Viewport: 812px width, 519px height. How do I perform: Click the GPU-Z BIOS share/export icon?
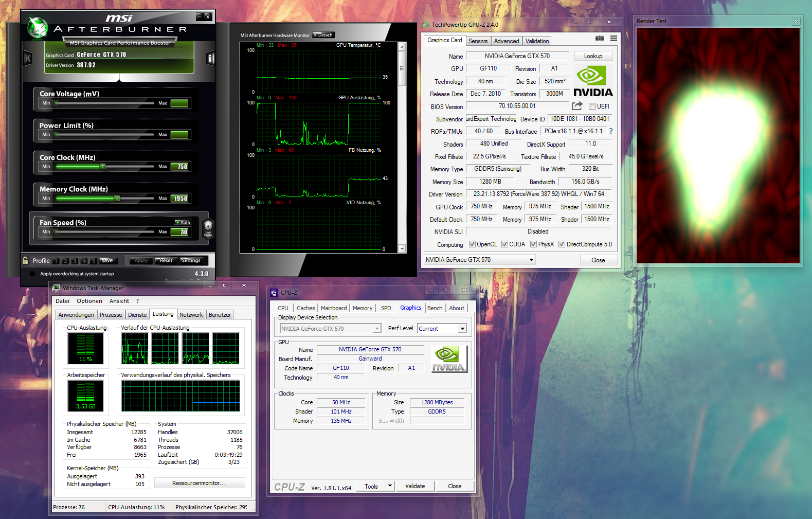point(577,106)
